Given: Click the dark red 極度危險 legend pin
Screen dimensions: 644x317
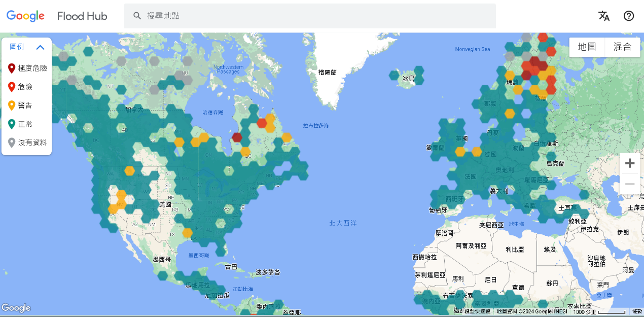Looking at the screenshot, I should click(x=12, y=68).
